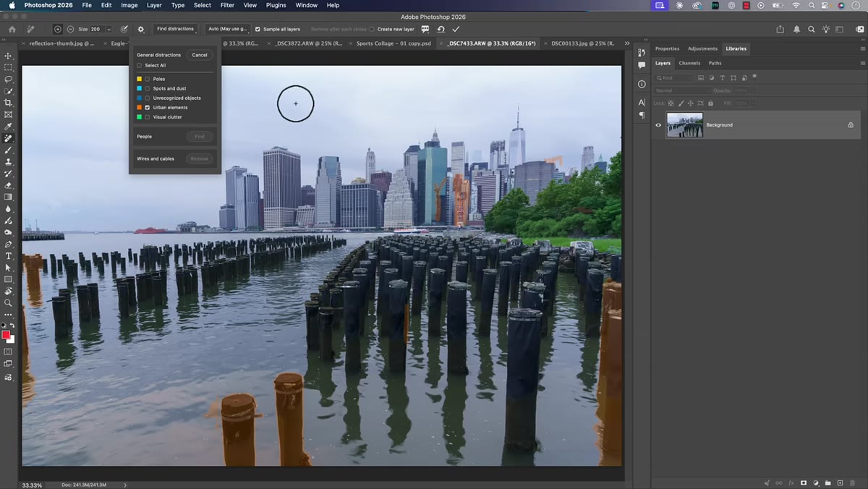Select the Lasso tool

click(9, 79)
